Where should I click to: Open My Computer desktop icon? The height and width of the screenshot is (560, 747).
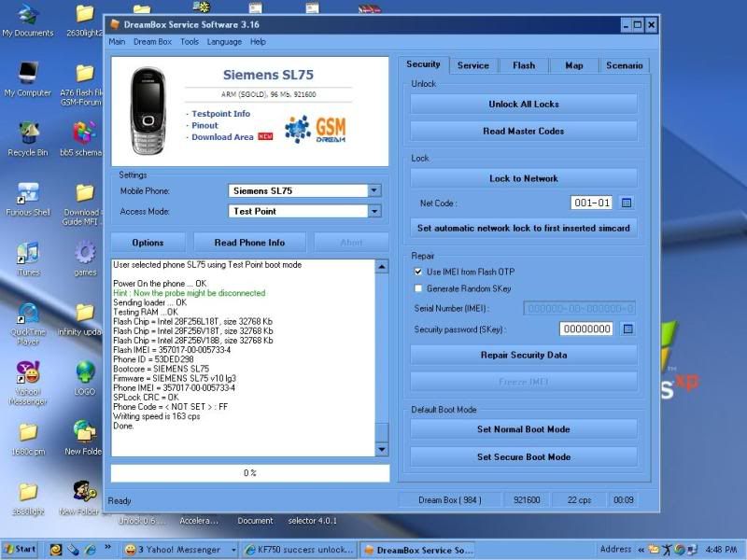pyautogui.click(x=28, y=79)
